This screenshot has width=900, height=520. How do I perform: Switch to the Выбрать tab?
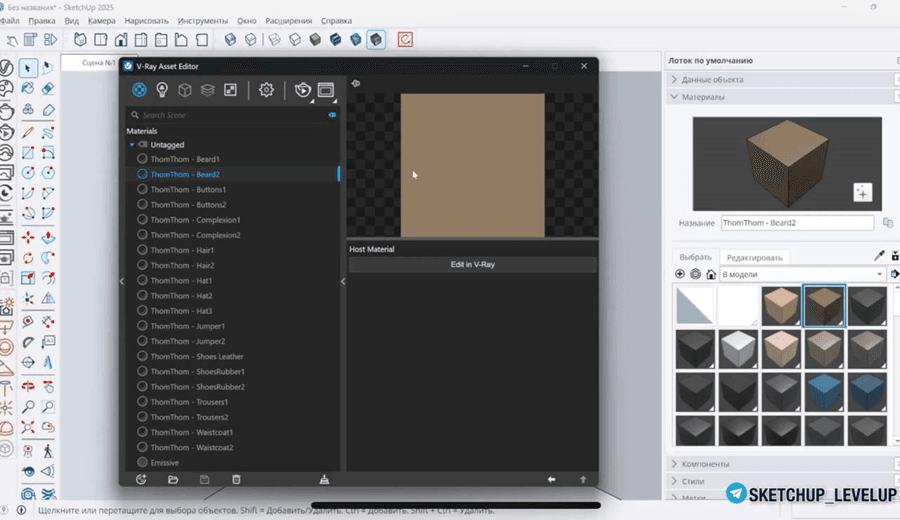(695, 257)
